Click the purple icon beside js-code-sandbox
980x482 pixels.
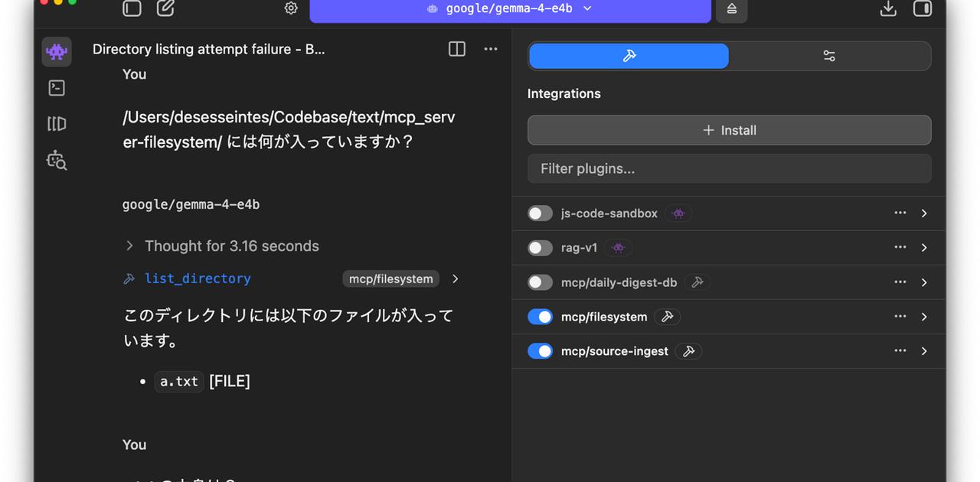click(678, 213)
